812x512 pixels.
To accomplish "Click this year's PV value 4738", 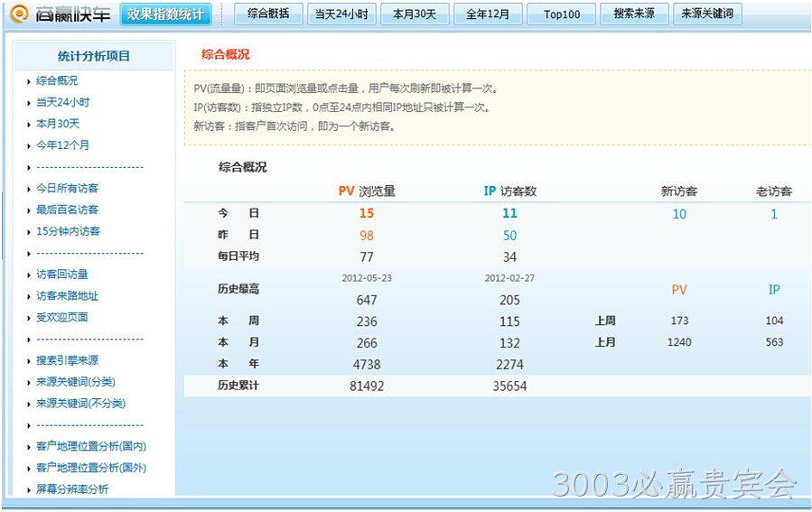I will click(367, 365).
